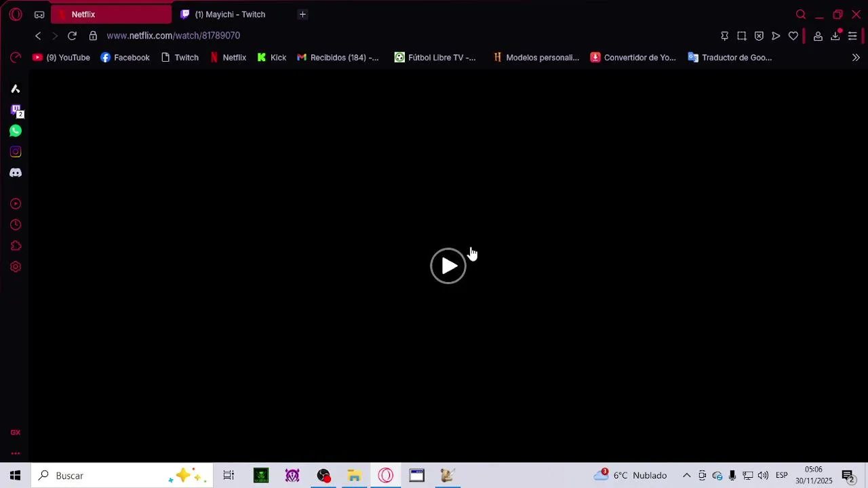Take a snapshot with the capture icon
This screenshot has width=868, height=488.
coord(742,36)
